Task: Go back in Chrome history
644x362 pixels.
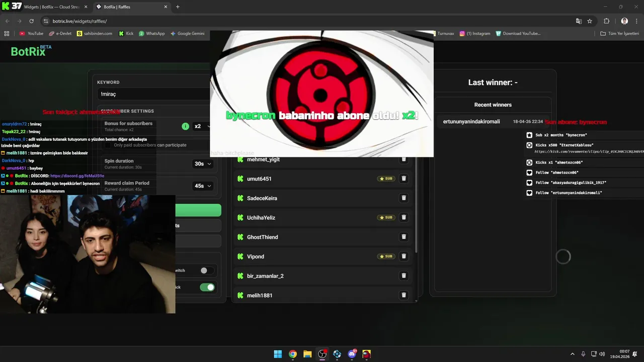Action: pos(7,21)
